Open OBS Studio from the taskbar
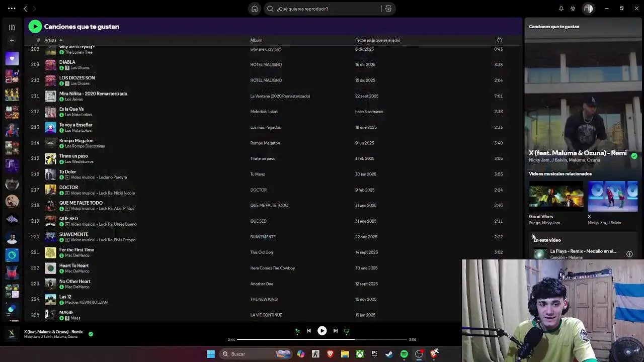The image size is (644, 362). tap(419, 354)
